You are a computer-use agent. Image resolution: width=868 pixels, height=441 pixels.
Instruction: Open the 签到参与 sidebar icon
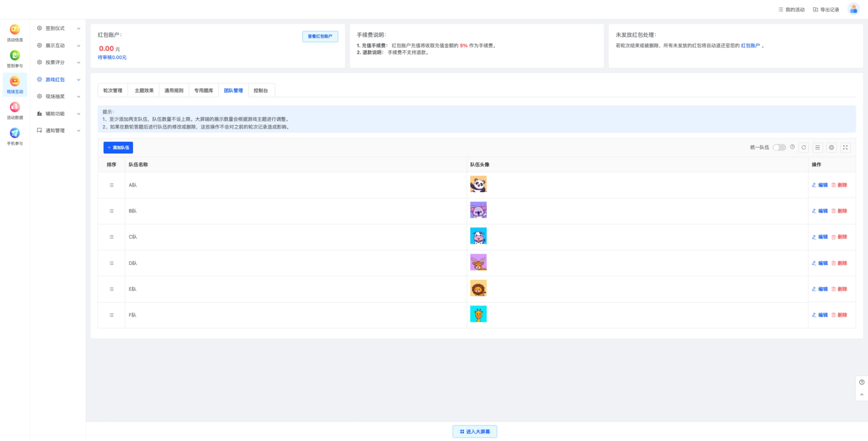[x=15, y=59]
